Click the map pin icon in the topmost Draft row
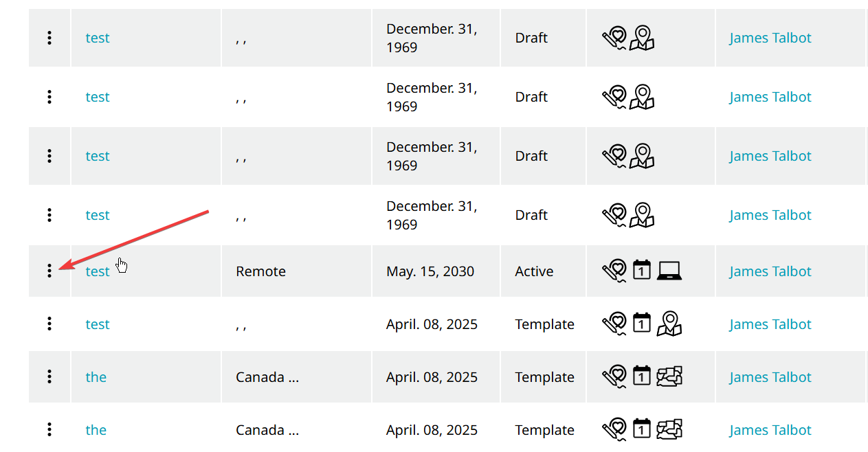868x452 pixels. [x=642, y=38]
